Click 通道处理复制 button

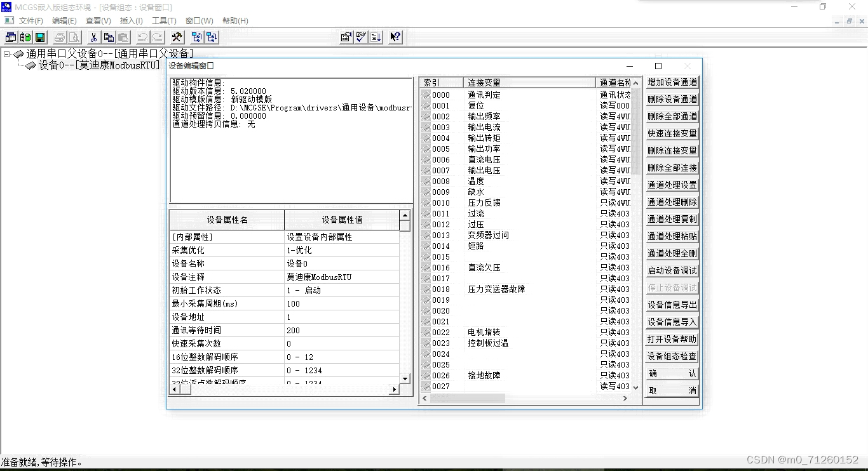pyautogui.click(x=672, y=220)
